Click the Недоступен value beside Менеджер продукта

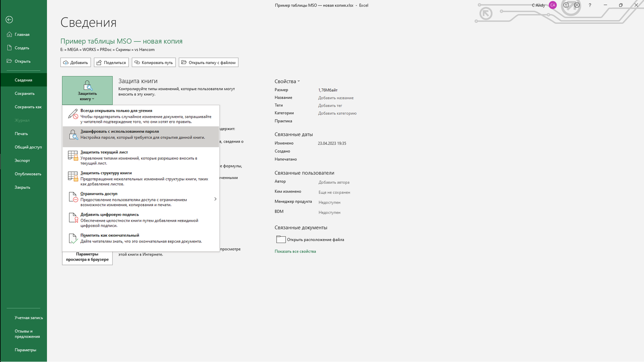click(x=329, y=202)
